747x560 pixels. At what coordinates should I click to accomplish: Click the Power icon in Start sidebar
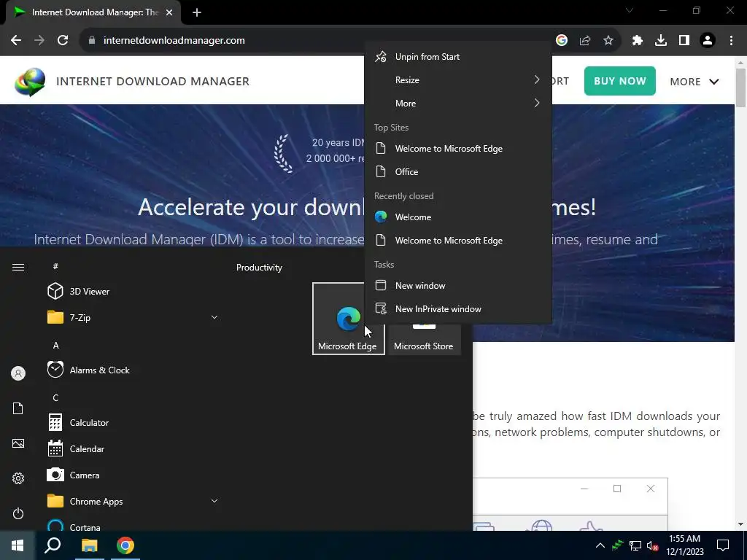tap(18, 514)
